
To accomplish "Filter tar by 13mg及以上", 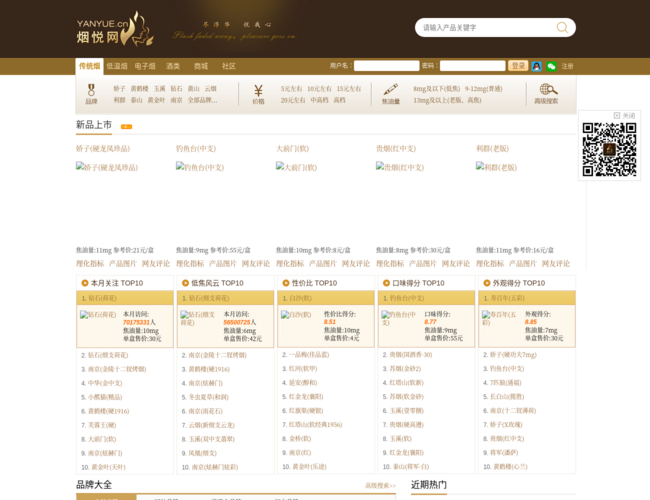I will [447, 100].
